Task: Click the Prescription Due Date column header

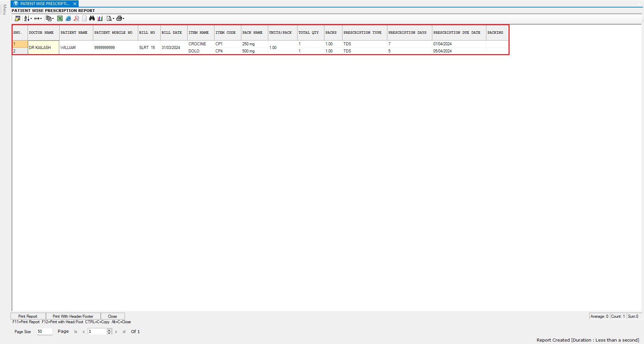Action: [x=456, y=33]
